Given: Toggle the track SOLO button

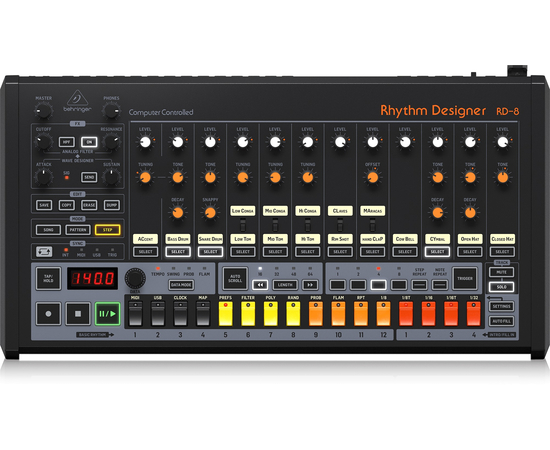Looking at the screenshot, I should point(502,287).
